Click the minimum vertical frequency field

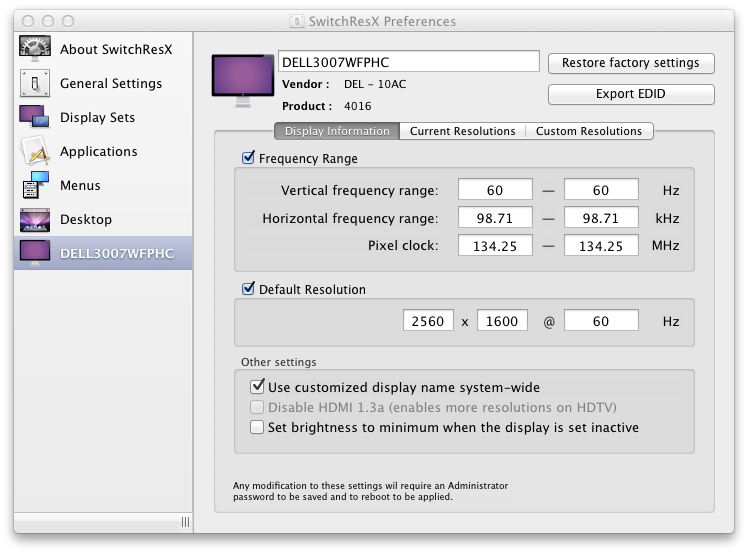(x=495, y=189)
